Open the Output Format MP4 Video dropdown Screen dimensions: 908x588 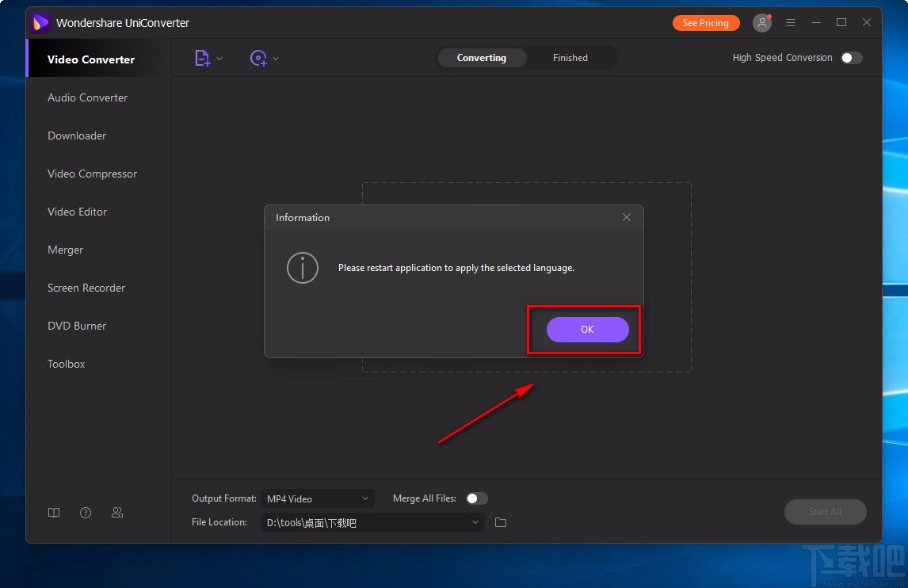click(x=318, y=498)
